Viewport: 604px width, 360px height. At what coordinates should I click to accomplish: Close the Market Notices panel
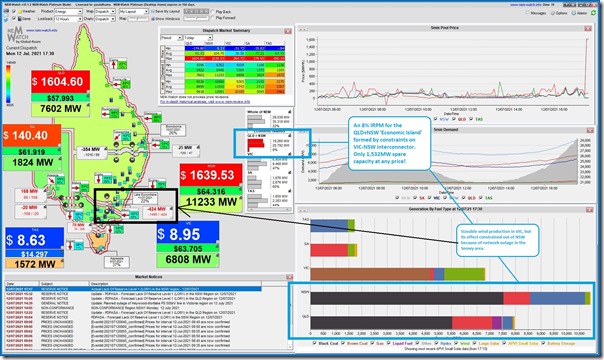(x=289, y=277)
